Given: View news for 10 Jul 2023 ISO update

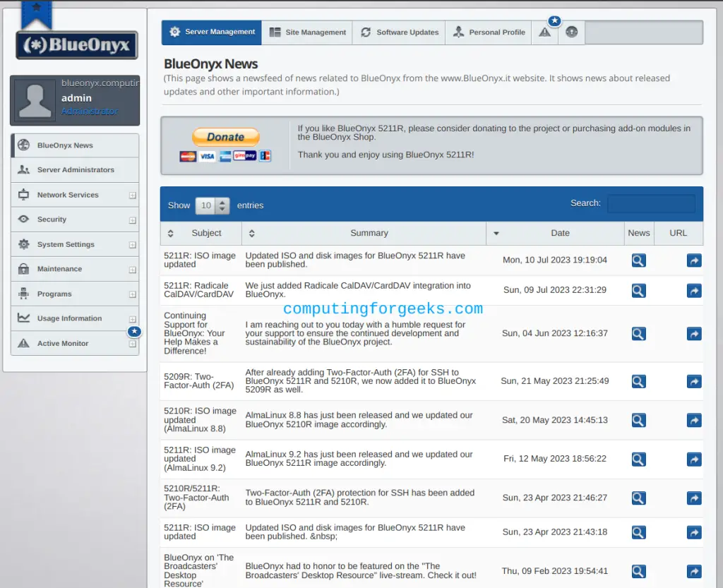Looking at the screenshot, I should [x=638, y=260].
